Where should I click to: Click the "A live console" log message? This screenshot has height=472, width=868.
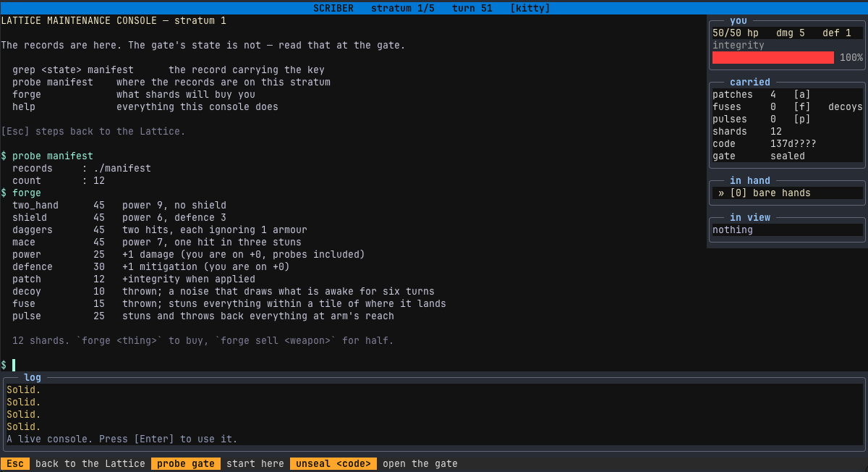(122, 439)
